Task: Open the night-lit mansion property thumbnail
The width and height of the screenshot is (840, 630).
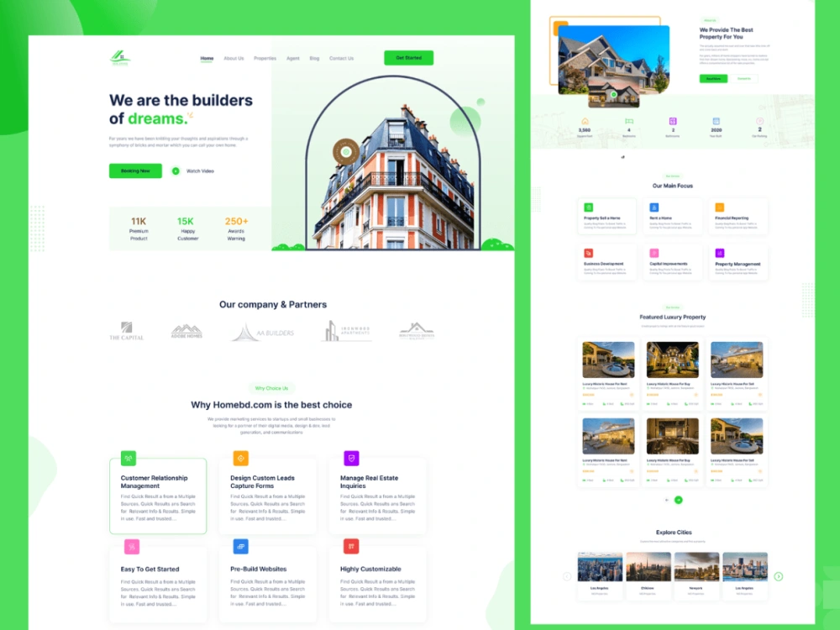Action: [672, 360]
